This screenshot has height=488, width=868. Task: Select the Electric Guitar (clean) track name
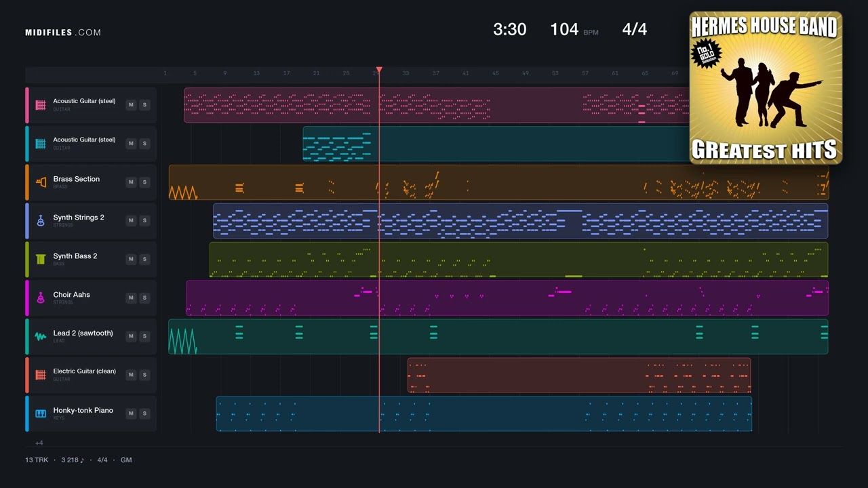[x=85, y=371]
